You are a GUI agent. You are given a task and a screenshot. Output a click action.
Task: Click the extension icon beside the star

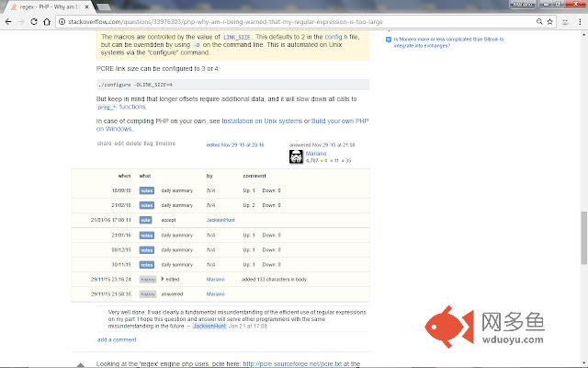coord(565,22)
